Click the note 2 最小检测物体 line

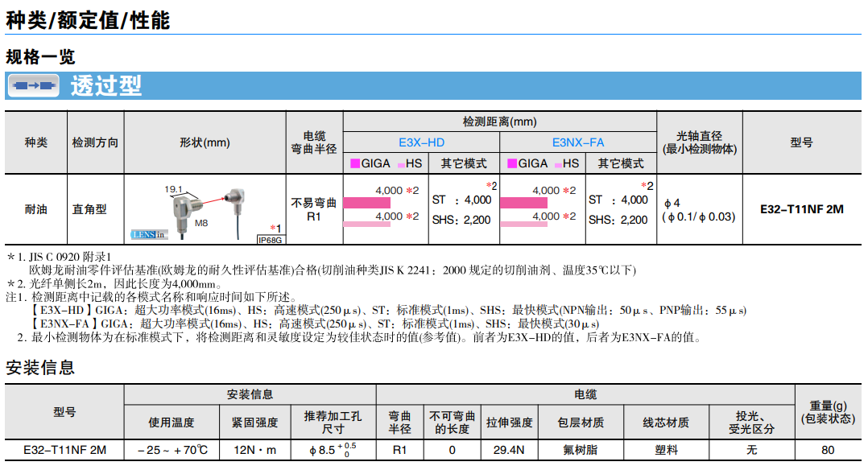coord(359,338)
